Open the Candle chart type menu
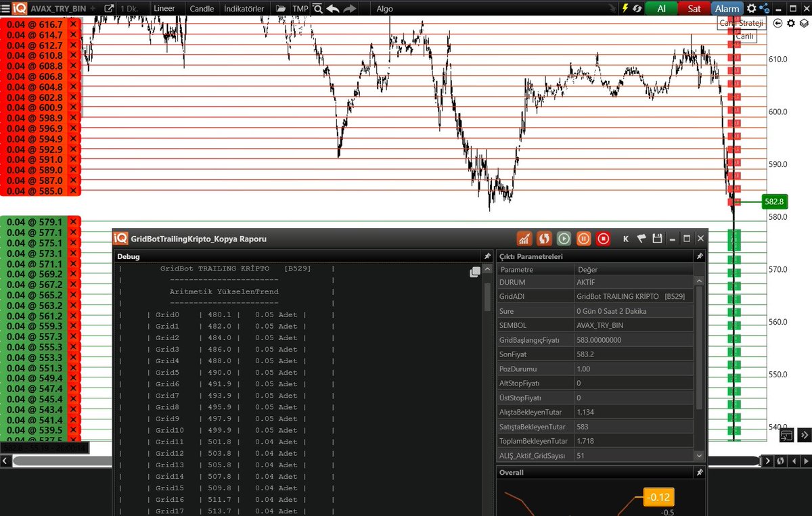 tap(202, 9)
